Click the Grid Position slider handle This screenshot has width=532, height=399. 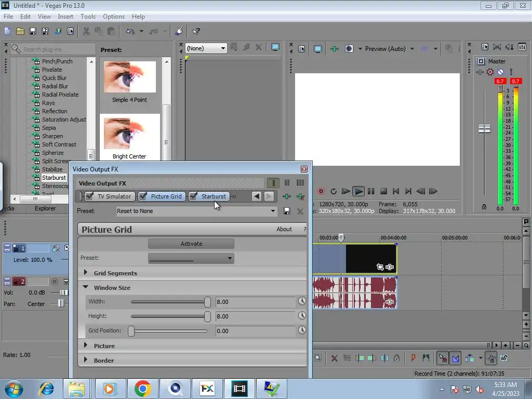(131, 331)
